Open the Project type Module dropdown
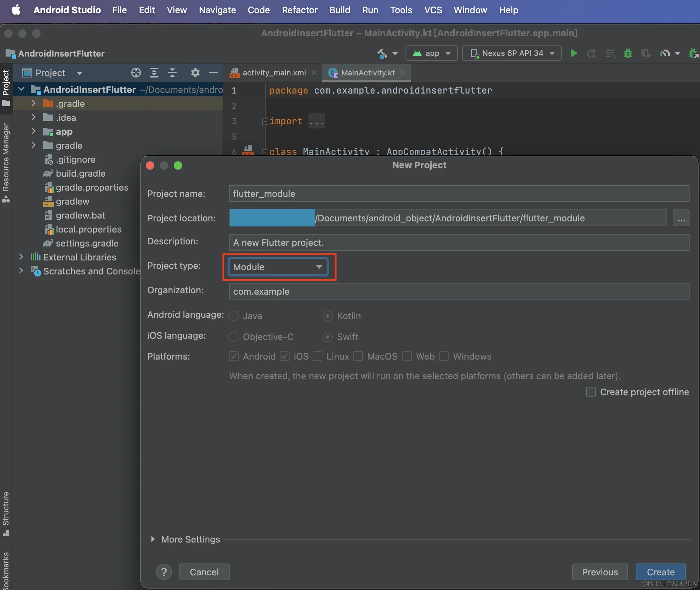 click(278, 267)
